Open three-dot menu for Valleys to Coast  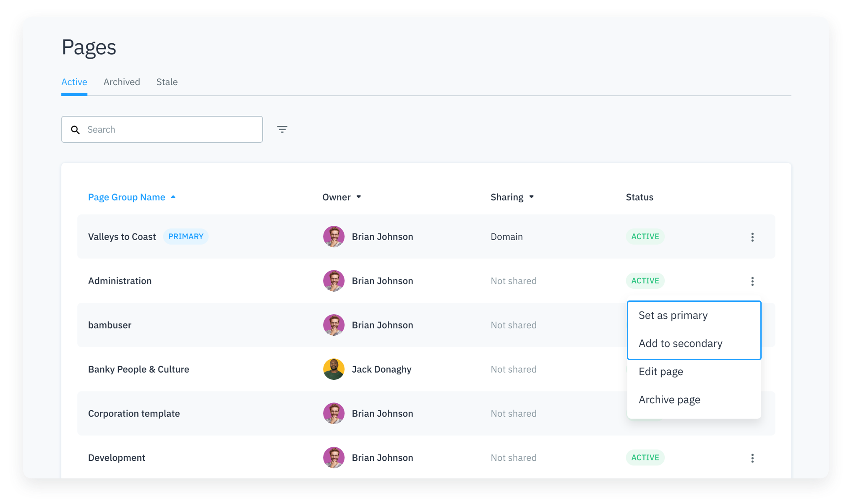coord(752,237)
